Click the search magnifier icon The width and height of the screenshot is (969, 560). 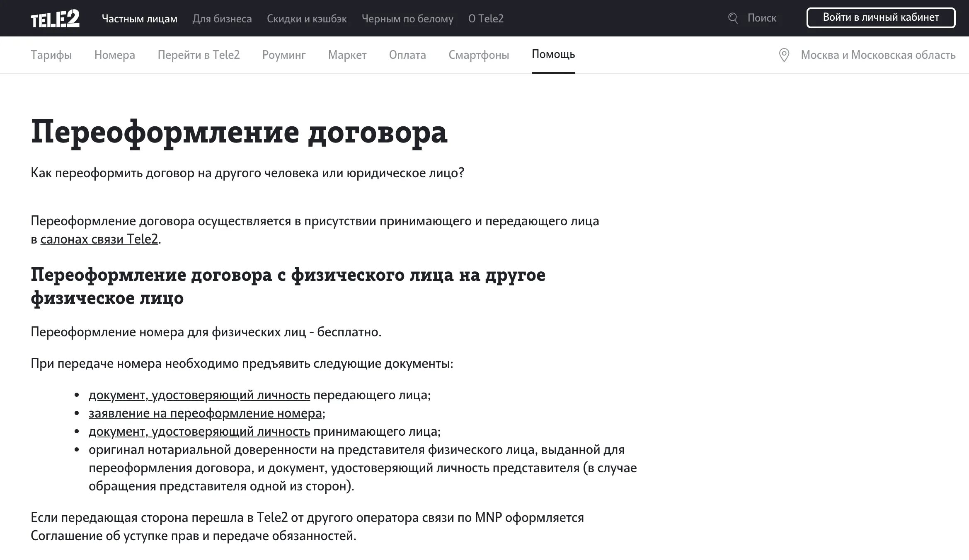click(733, 18)
